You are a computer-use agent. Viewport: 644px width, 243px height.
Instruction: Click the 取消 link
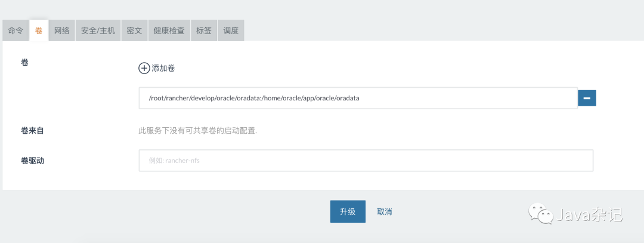385,212
